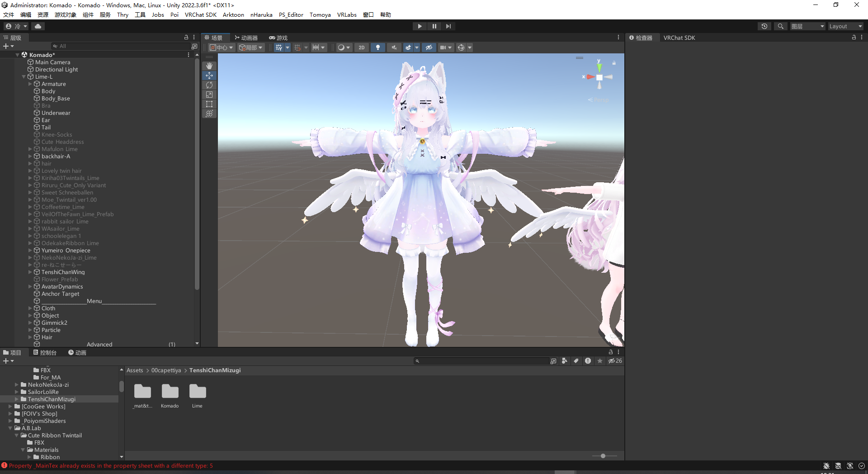Toggle debug mode bug icon in status bar
The height and width of the screenshot is (474, 868).
[x=826, y=466]
